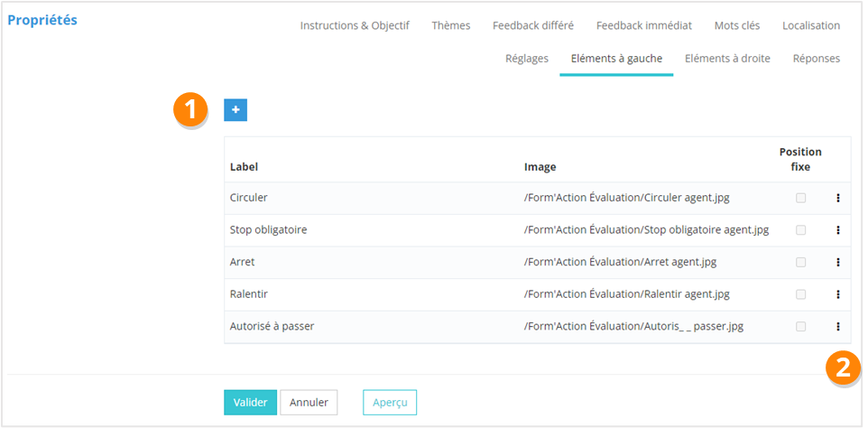
Task: Switch to the Réglages tab
Action: (527, 59)
